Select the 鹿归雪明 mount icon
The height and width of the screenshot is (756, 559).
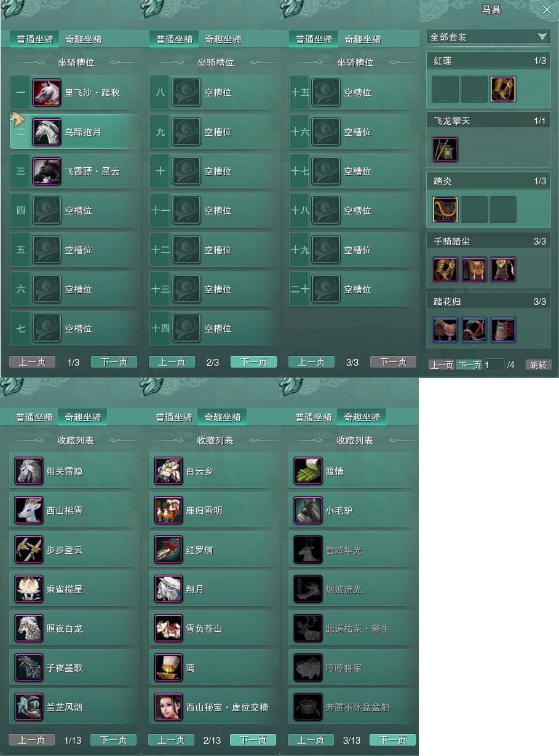(168, 511)
